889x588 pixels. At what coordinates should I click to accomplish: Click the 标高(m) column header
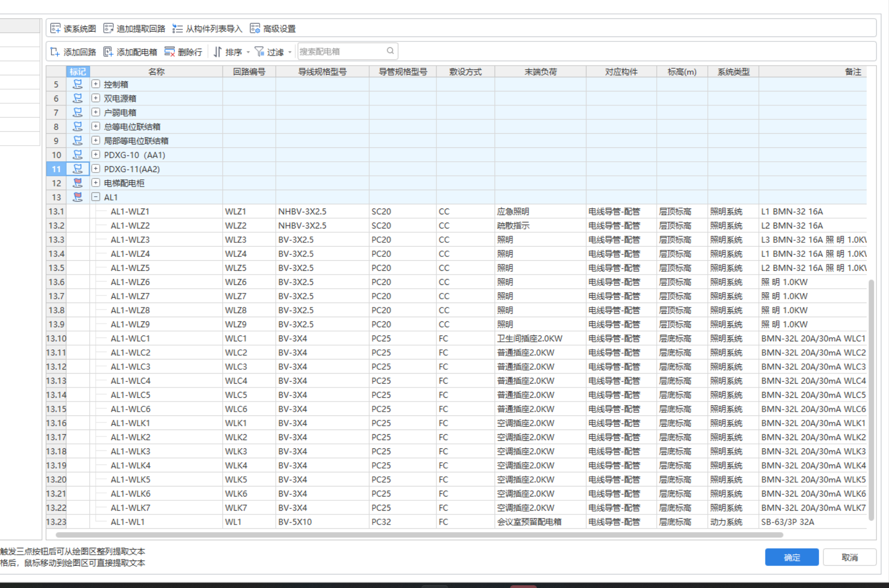[682, 71]
